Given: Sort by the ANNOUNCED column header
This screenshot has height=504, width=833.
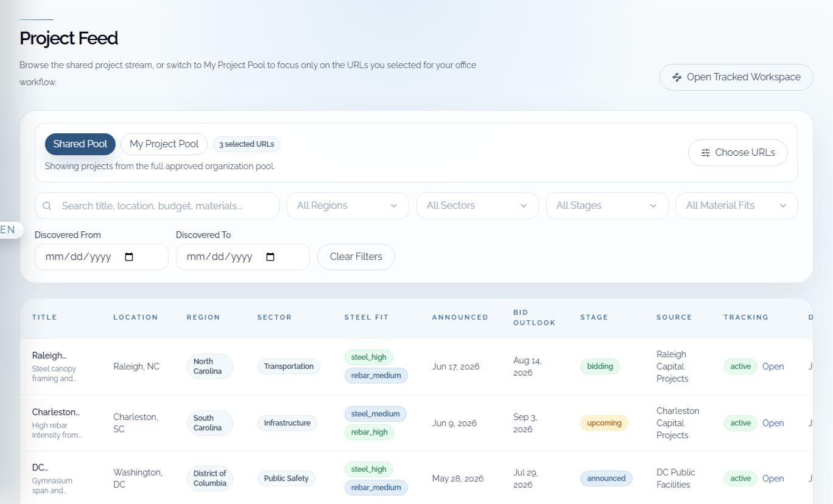Looking at the screenshot, I should pyautogui.click(x=460, y=317).
